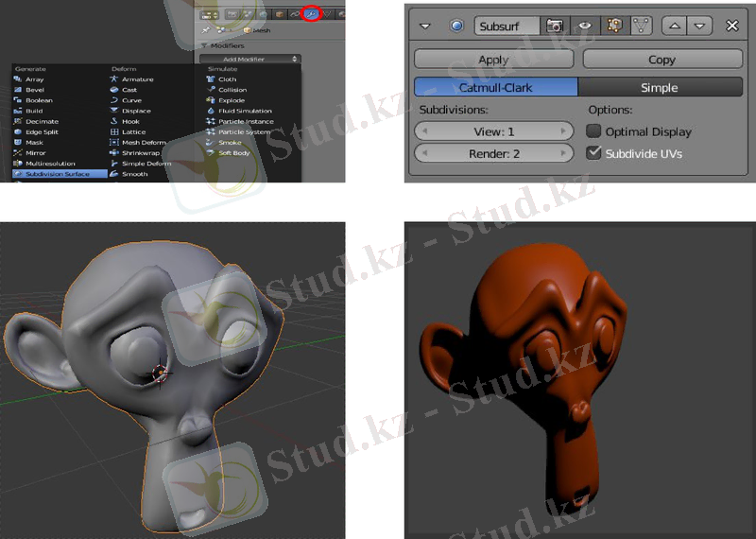
Task: Open the Add Modifier dropdown
Action: tap(249, 59)
